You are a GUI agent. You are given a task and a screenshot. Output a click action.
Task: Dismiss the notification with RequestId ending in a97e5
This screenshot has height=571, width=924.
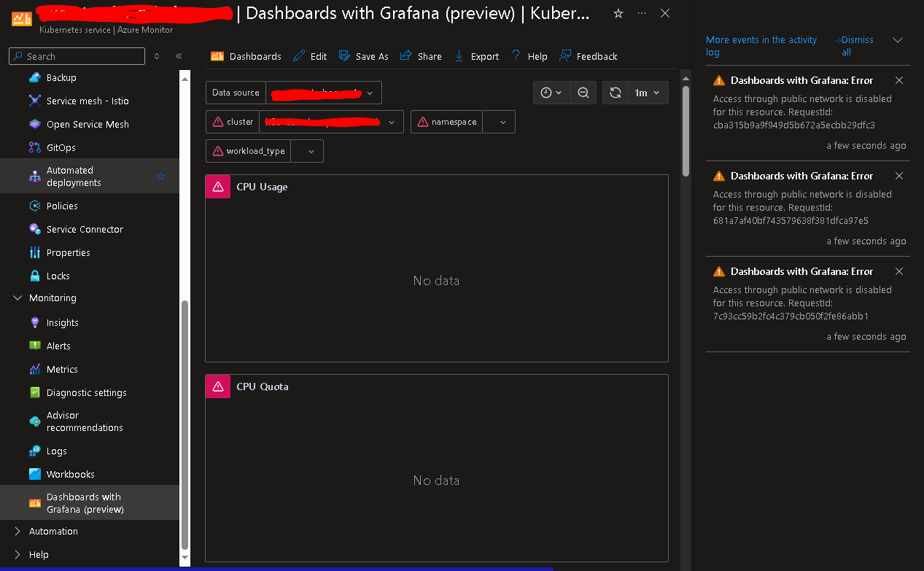click(x=899, y=176)
